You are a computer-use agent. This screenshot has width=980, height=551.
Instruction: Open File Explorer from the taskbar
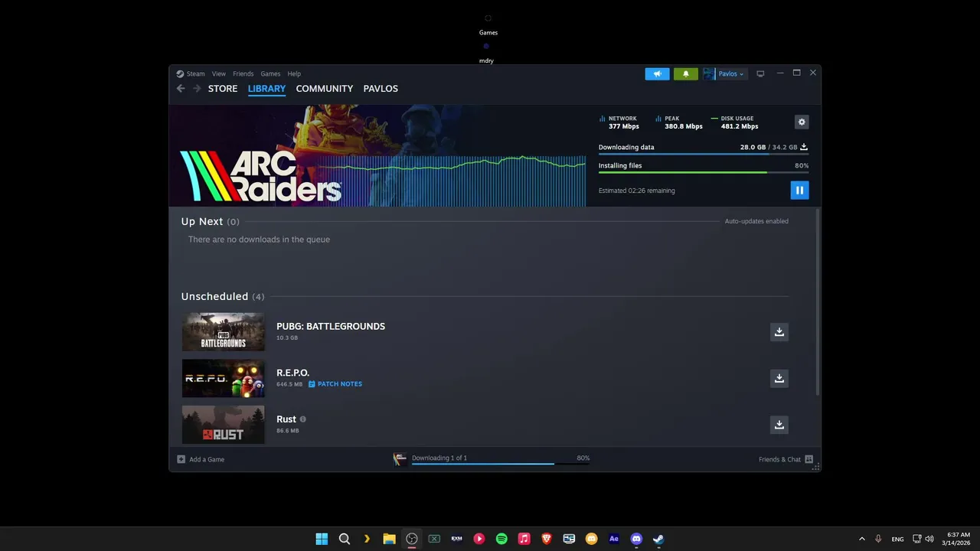pyautogui.click(x=389, y=539)
